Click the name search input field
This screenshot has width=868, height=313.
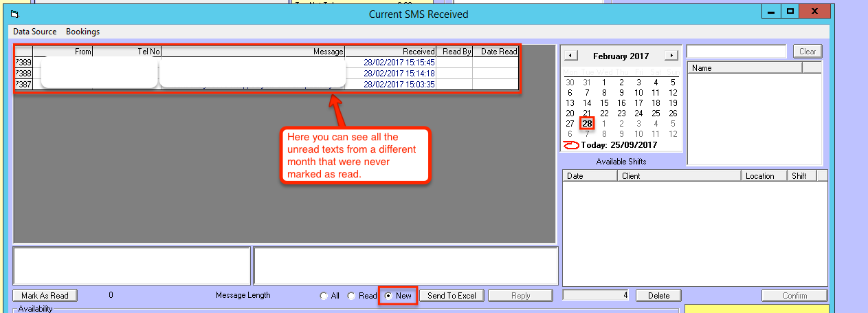pyautogui.click(x=736, y=52)
